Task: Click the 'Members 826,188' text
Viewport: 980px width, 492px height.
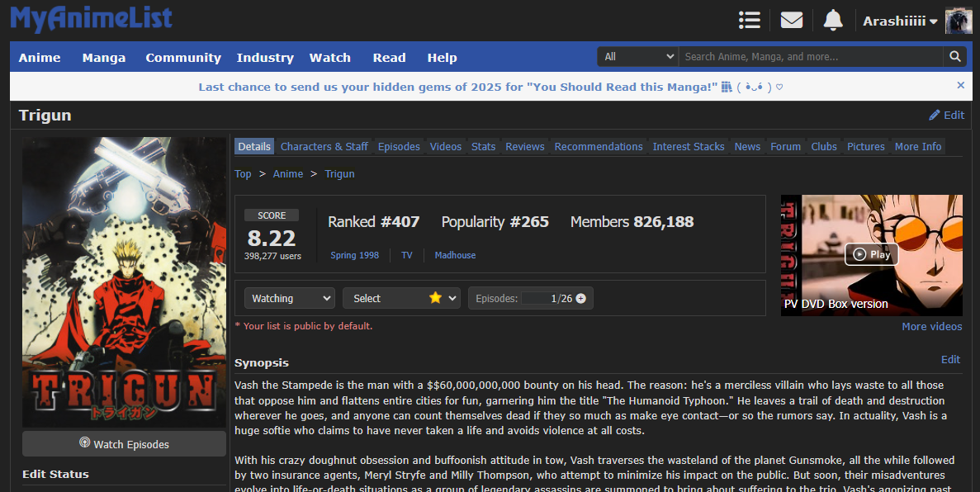Action: click(632, 222)
